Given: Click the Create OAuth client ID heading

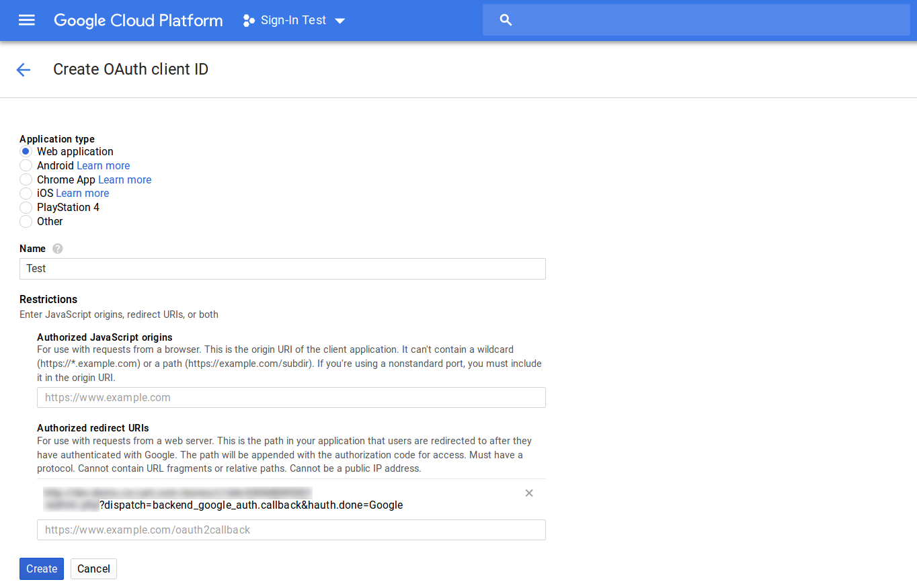Looking at the screenshot, I should click(x=130, y=69).
